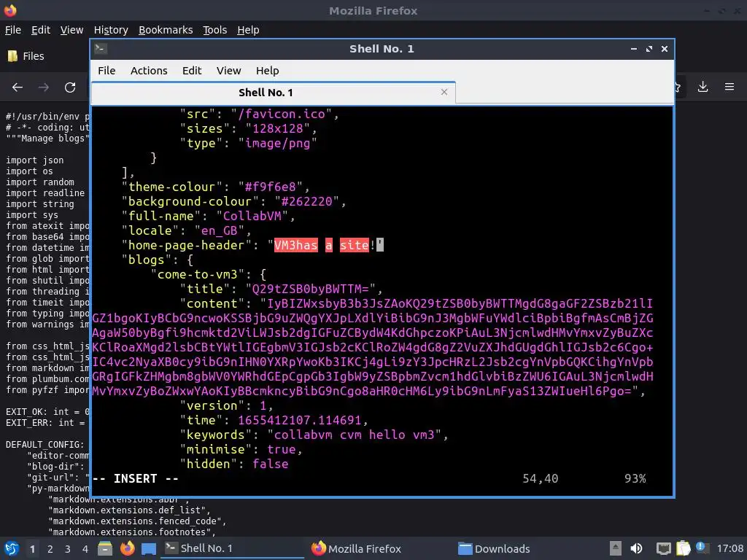Open the terminal Help menu
The height and width of the screenshot is (560, 747).
(267, 71)
